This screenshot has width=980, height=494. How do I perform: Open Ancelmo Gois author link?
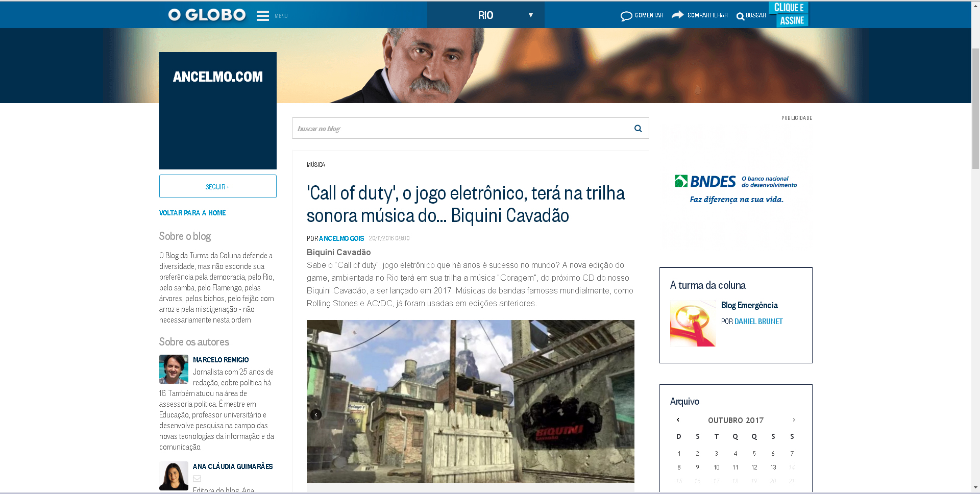click(341, 238)
